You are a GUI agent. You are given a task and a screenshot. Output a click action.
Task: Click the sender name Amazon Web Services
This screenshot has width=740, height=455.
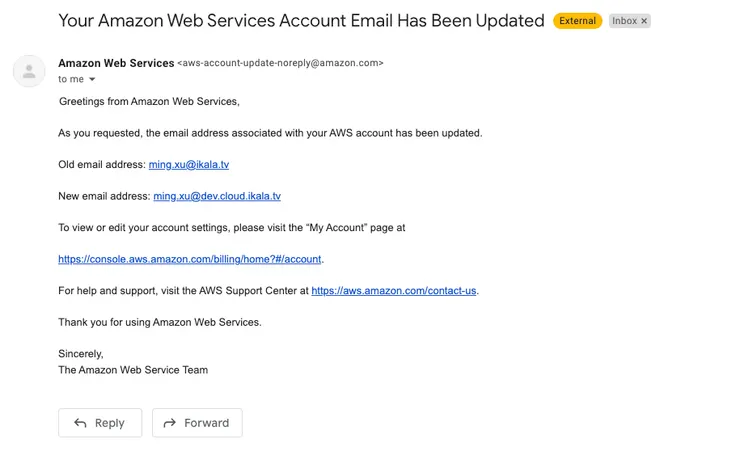[x=115, y=62]
